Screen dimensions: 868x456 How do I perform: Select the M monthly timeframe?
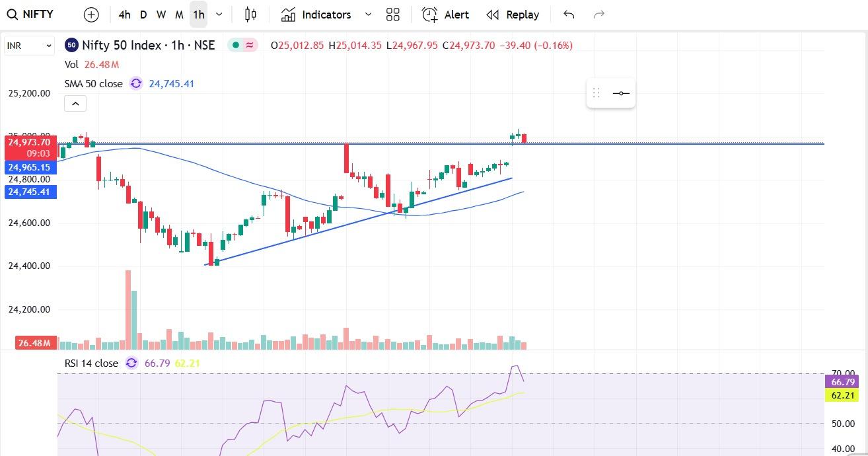(179, 15)
